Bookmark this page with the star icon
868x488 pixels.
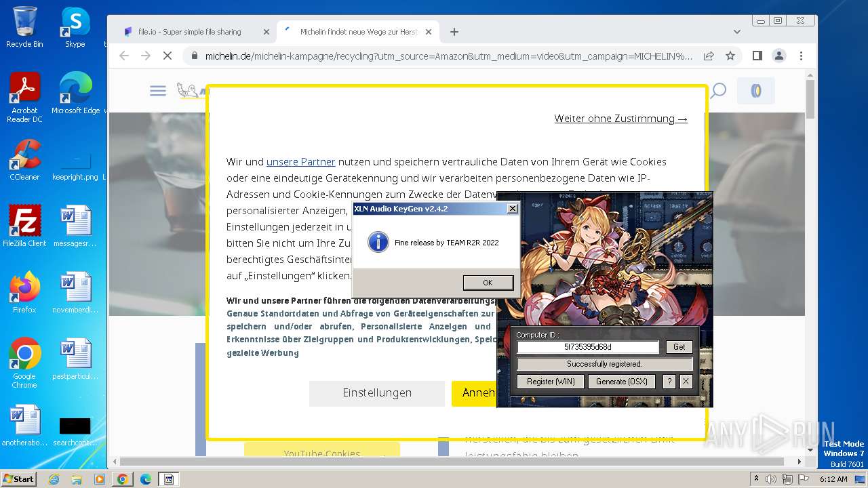(730, 56)
